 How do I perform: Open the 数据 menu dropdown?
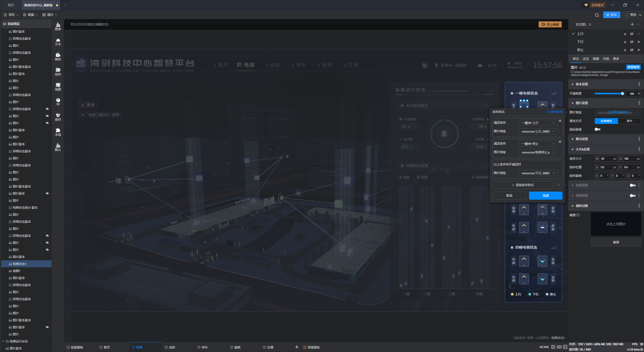point(31,15)
